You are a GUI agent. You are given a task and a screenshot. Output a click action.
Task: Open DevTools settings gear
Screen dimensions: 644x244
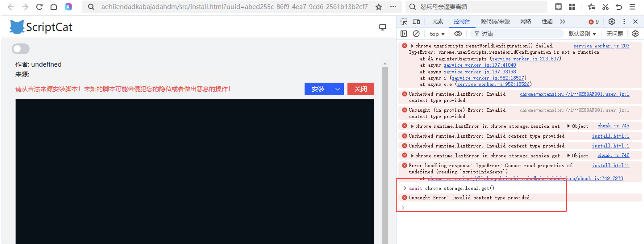[x=611, y=21]
